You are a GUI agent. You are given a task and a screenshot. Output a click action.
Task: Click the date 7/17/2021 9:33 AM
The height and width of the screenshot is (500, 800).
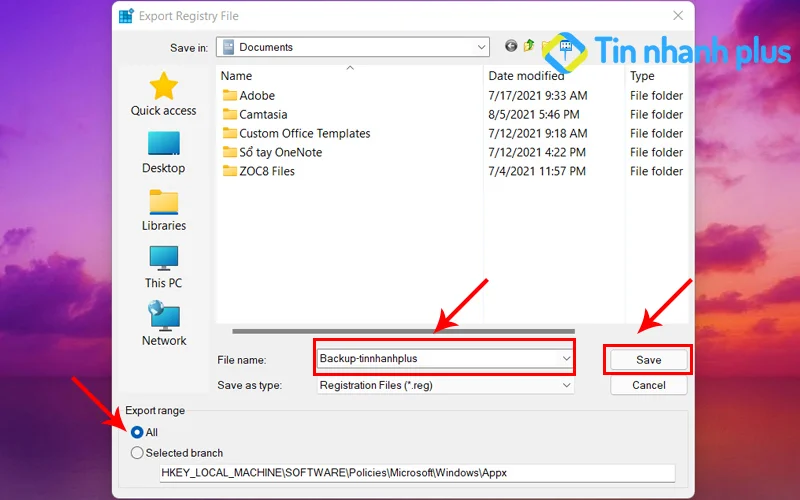538,95
